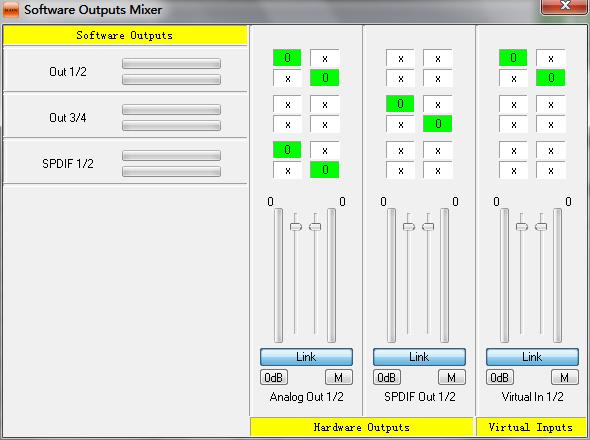This screenshot has width=590, height=440.
Task: Select the Hardware Outputs section label
Action: point(361,427)
